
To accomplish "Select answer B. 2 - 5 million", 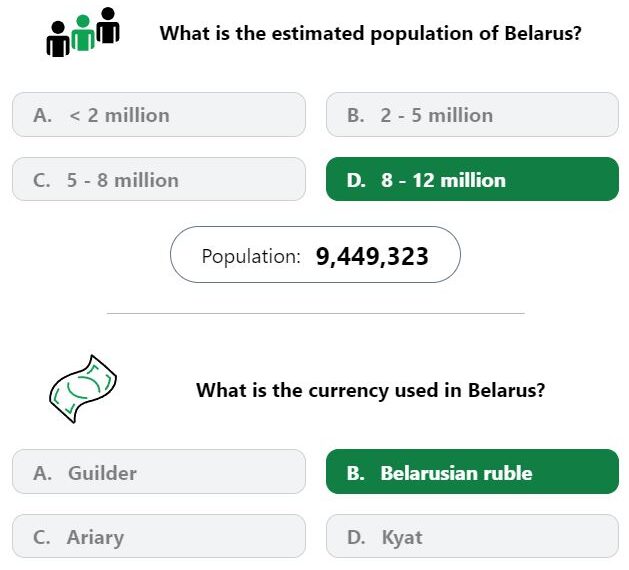I will tap(472, 115).
